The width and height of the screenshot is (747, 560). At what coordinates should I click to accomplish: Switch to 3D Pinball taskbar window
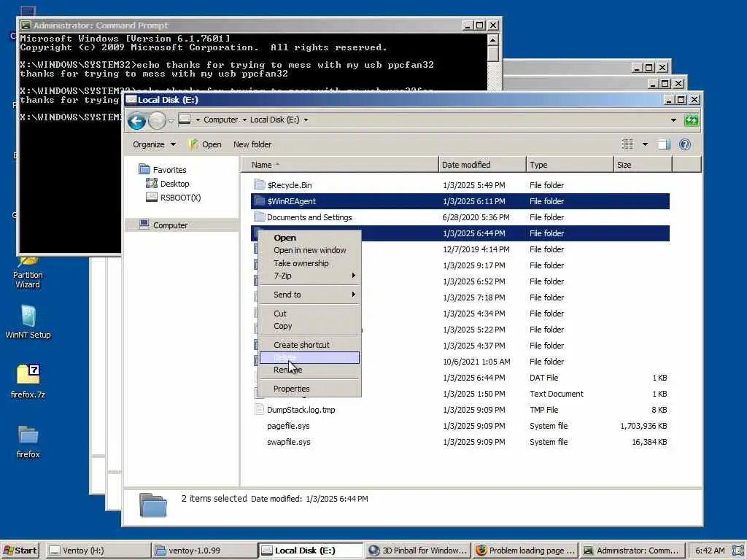click(x=418, y=551)
